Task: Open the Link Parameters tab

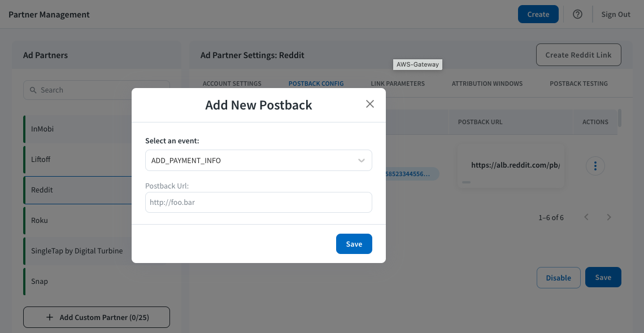Action: [x=398, y=84]
